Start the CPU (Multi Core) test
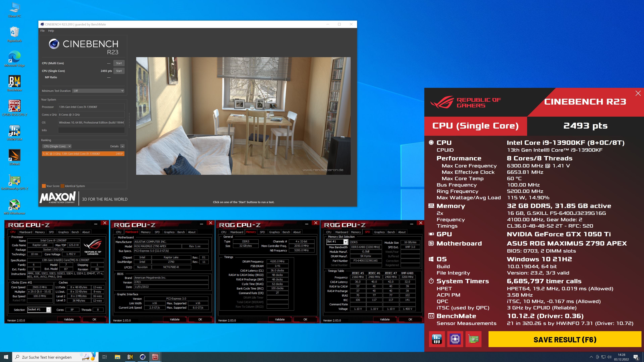The image size is (644, 362). pyautogui.click(x=119, y=63)
